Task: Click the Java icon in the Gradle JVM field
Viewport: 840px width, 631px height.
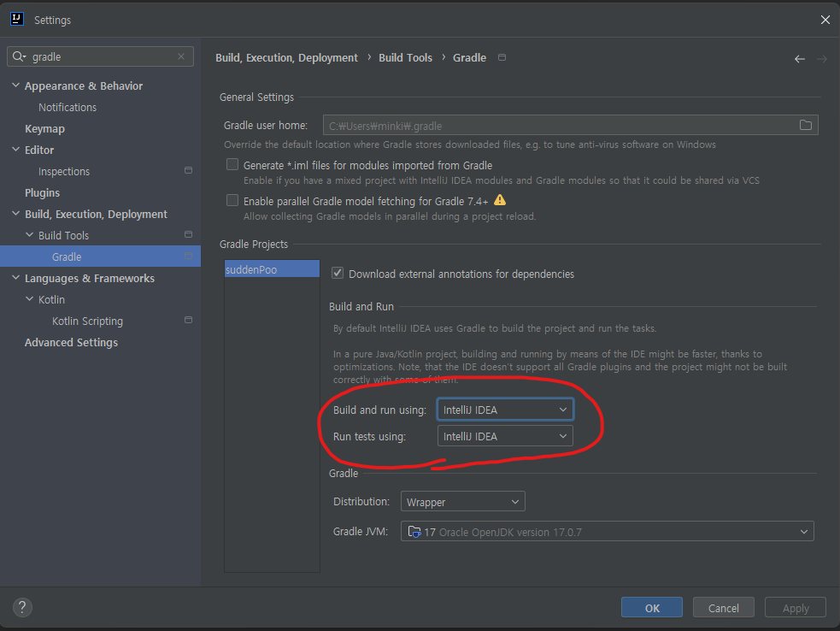Action: coord(416,531)
